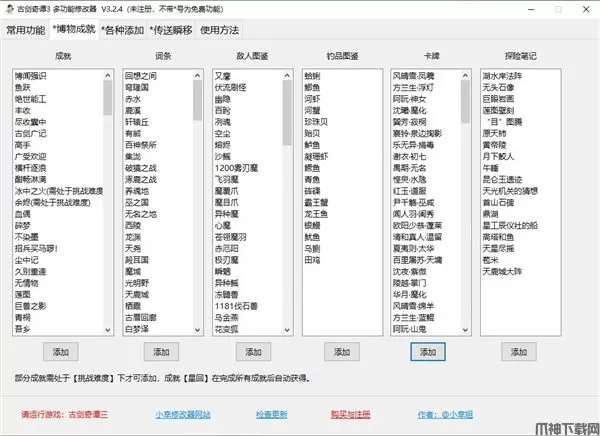Click up arrow of 成就 list scrollbar
Viewport: 600px width, 436px height.
(x=108, y=76)
